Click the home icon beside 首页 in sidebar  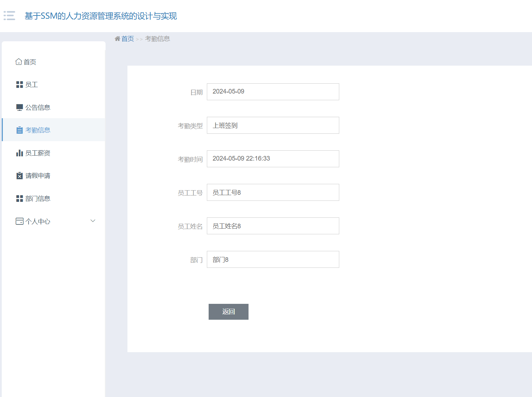pyautogui.click(x=19, y=61)
